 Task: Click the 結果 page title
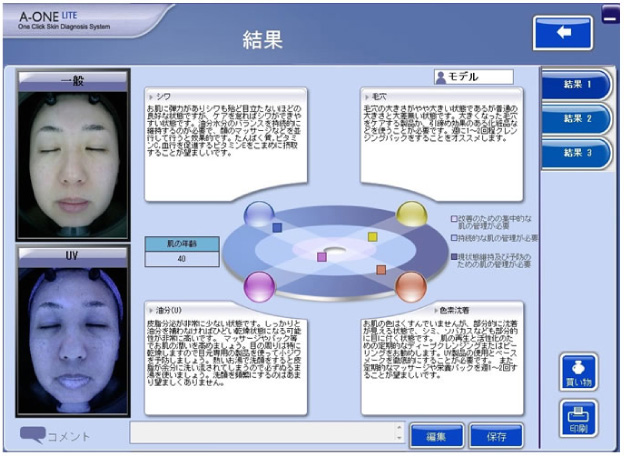(x=263, y=40)
